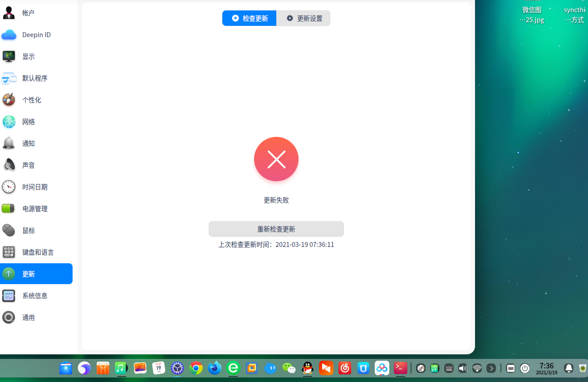
Task: Select 通知 (Notifications) in the sidebar
Action: coord(36,144)
